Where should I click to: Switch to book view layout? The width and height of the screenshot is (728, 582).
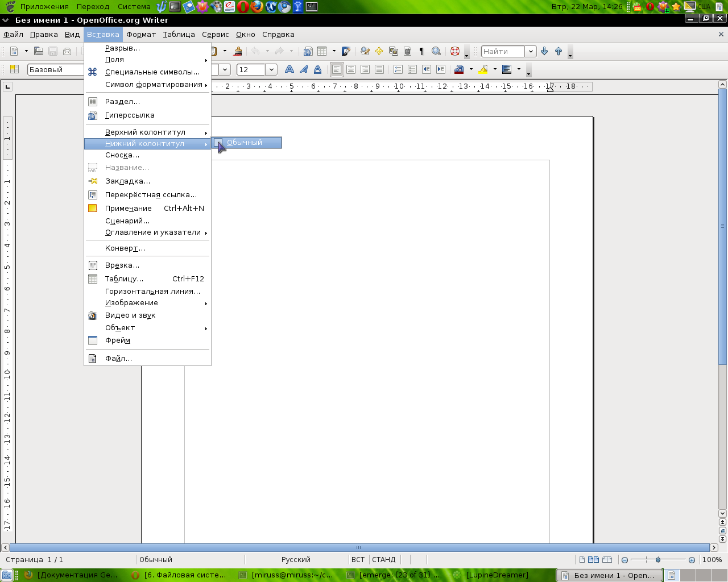pos(607,560)
